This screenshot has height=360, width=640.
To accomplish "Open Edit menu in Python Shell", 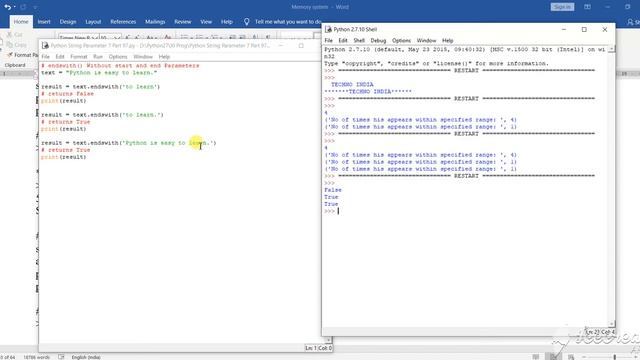I will click(x=343, y=40).
